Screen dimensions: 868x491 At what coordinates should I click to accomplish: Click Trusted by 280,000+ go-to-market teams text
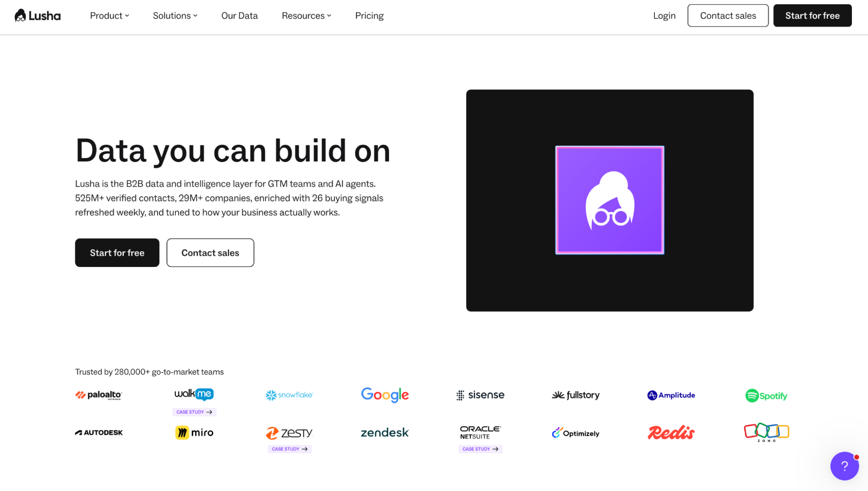149,372
